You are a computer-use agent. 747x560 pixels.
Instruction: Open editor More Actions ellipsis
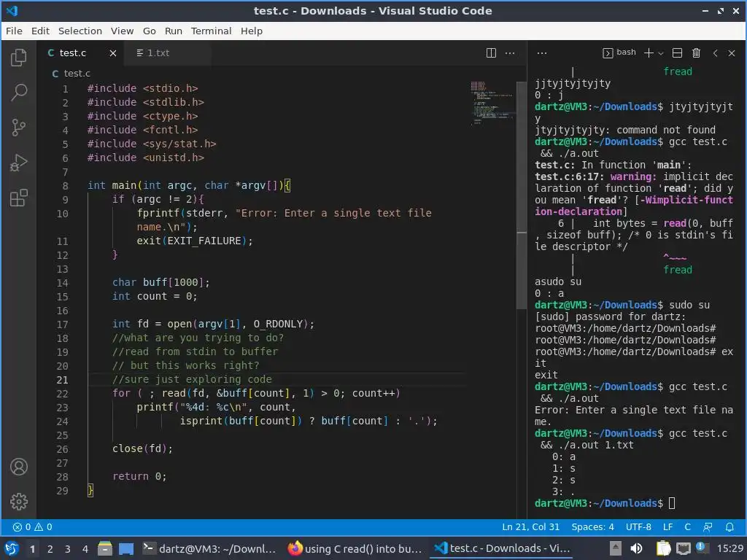pos(510,52)
